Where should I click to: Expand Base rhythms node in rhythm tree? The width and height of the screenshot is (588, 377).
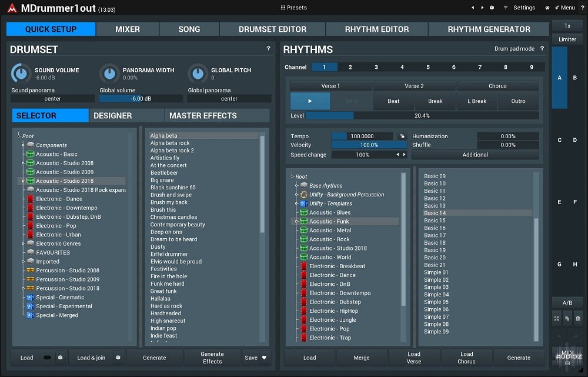click(296, 185)
